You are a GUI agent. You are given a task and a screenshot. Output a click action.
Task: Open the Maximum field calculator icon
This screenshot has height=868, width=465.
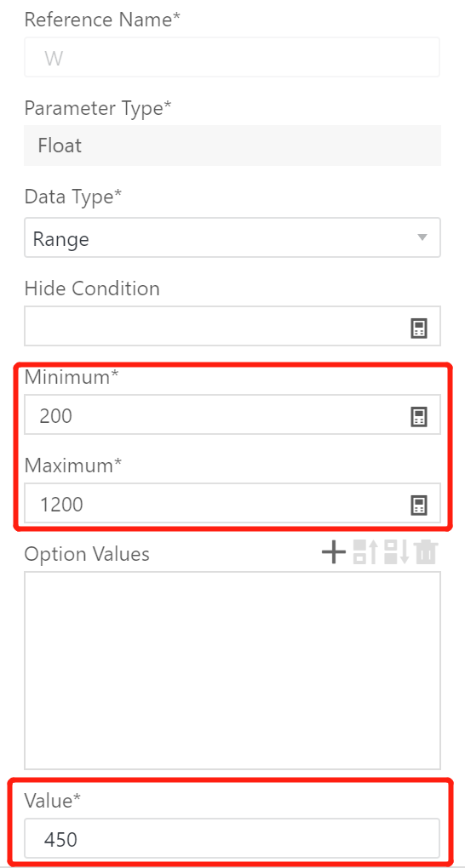(418, 505)
